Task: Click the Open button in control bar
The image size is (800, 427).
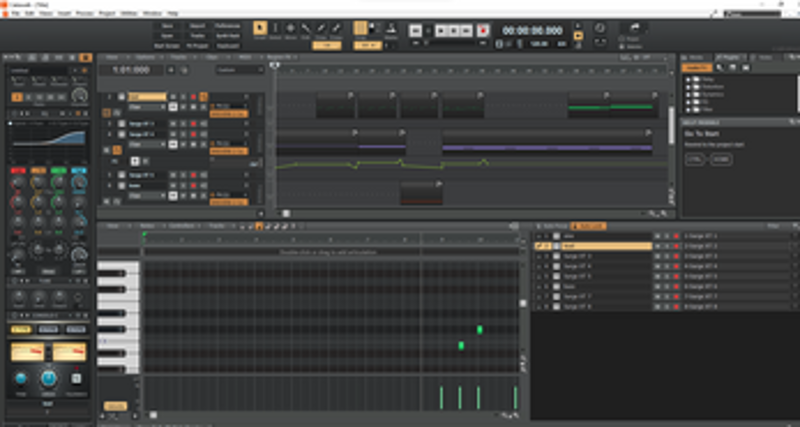Action: coord(167,36)
